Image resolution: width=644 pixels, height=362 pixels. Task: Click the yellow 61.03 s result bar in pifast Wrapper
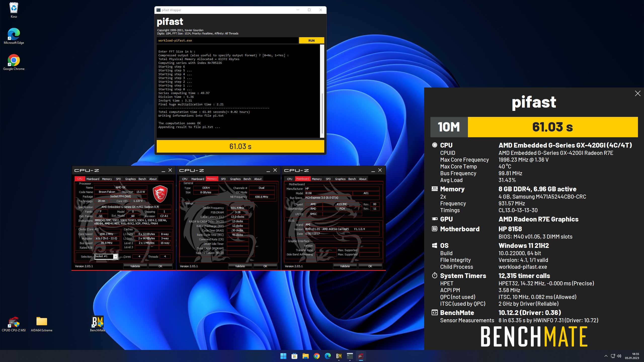pyautogui.click(x=240, y=146)
